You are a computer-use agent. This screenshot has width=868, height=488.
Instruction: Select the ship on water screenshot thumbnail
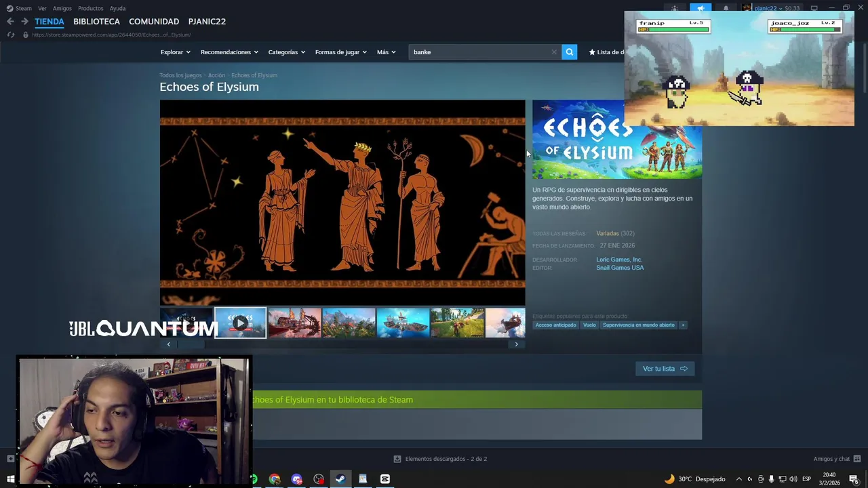pyautogui.click(x=403, y=323)
